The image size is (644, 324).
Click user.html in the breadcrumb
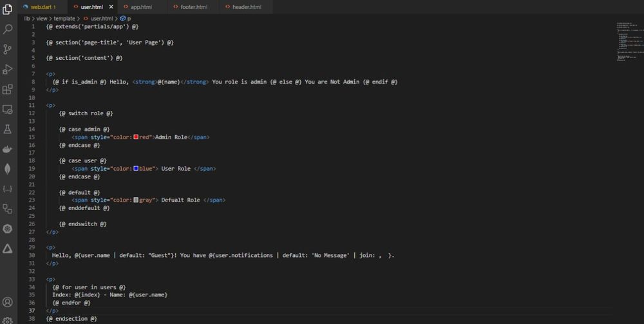[x=102, y=19]
